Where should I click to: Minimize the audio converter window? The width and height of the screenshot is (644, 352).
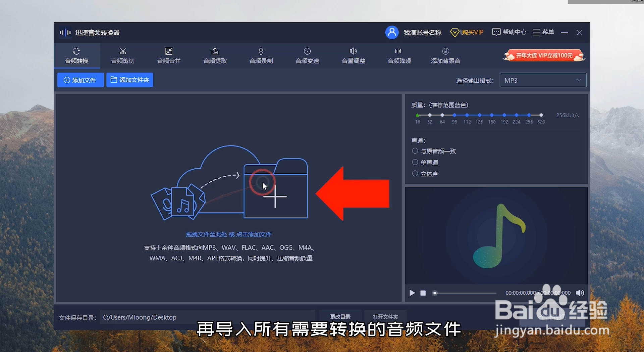(565, 32)
